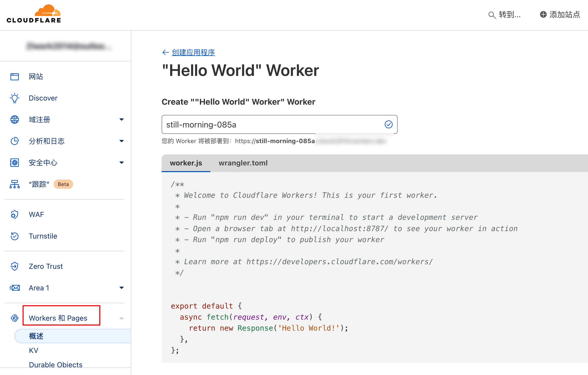Go back via 创建应用程序 link
This screenshot has width=588, height=375.
pyautogui.click(x=193, y=52)
